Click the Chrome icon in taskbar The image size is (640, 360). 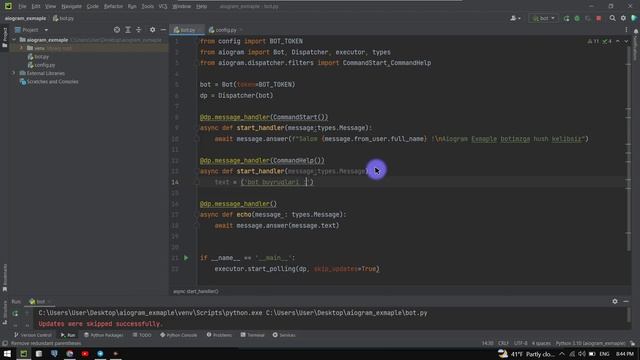(x=70, y=353)
